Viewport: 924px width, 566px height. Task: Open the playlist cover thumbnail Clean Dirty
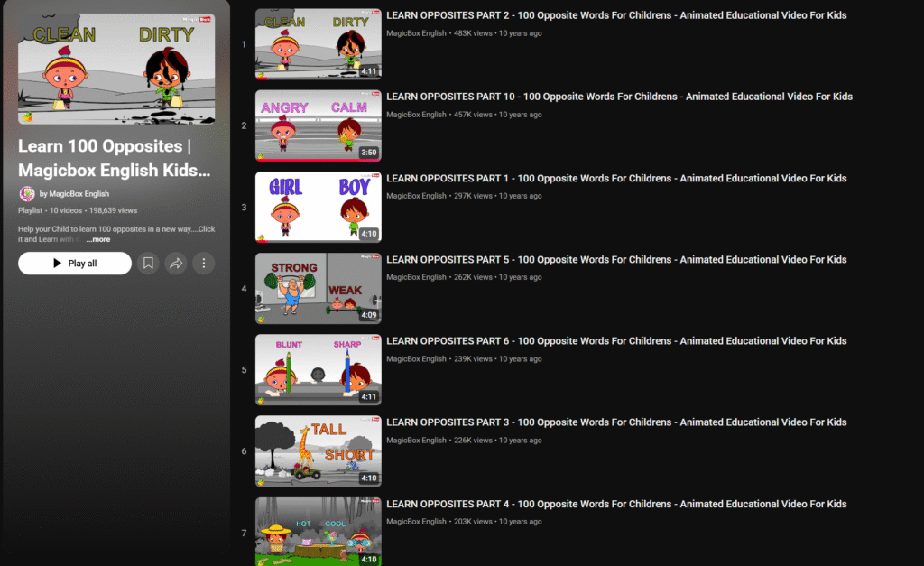click(x=116, y=69)
